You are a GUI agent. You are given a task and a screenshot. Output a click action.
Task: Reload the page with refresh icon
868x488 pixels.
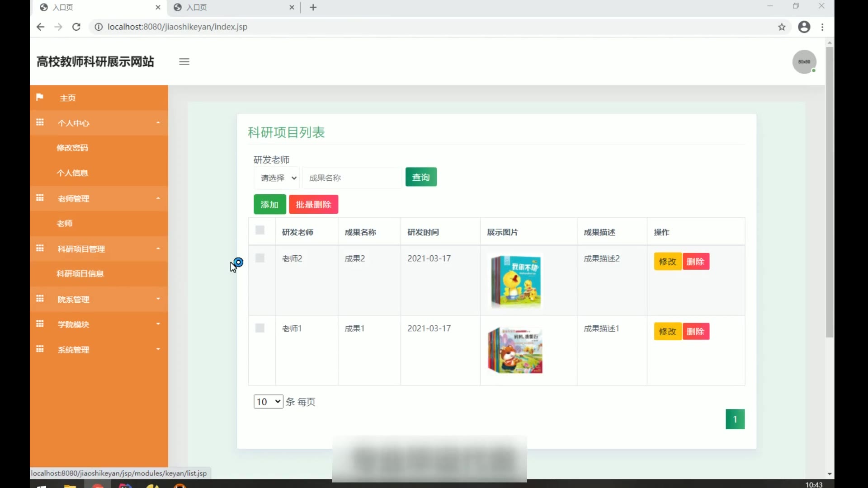pyautogui.click(x=76, y=27)
